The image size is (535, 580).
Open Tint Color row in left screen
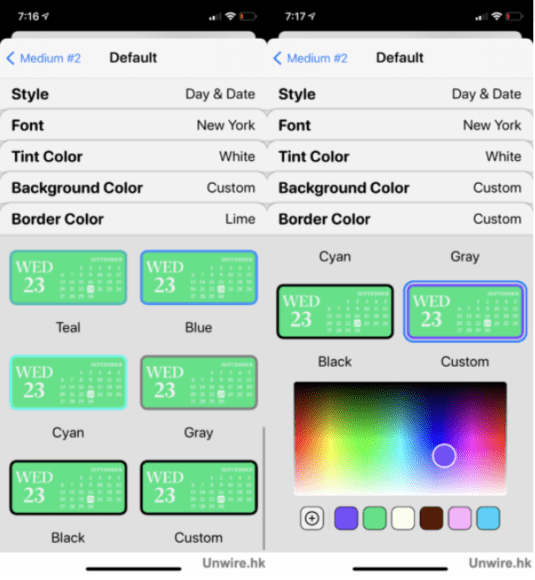tap(133, 156)
